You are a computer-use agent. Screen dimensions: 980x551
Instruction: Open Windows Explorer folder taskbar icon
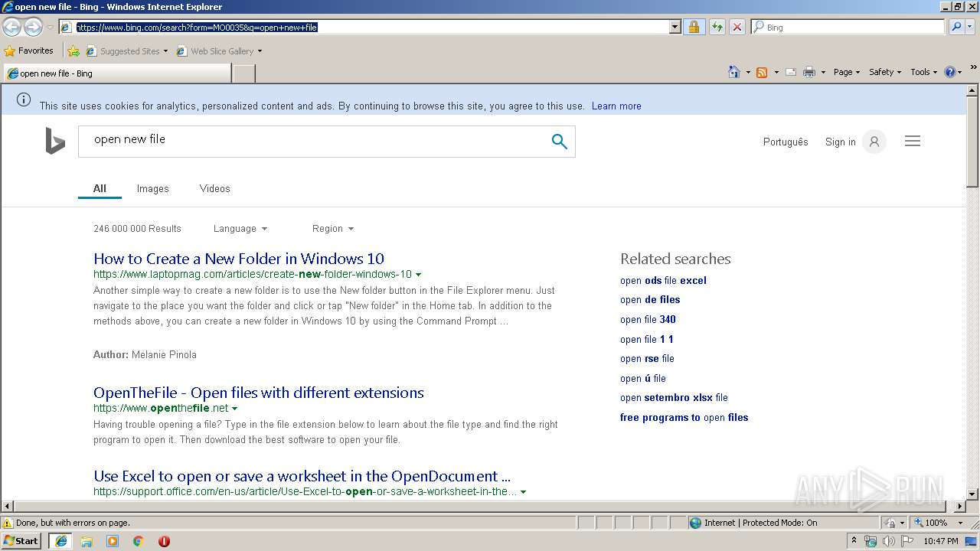pyautogui.click(x=87, y=541)
